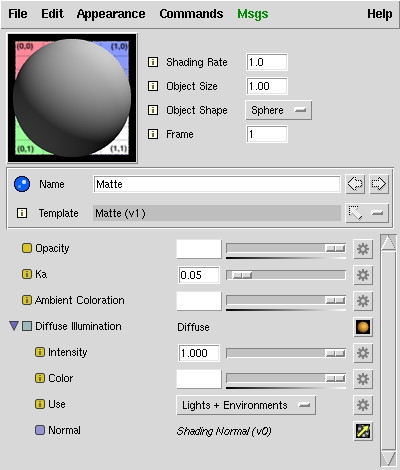Screen dimensions: 400x470
Task: Open the Msgs menu
Action: pyautogui.click(x=253, y=14)
